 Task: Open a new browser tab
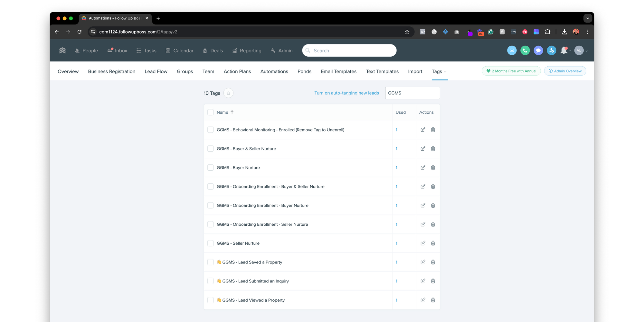coord(158,18)
